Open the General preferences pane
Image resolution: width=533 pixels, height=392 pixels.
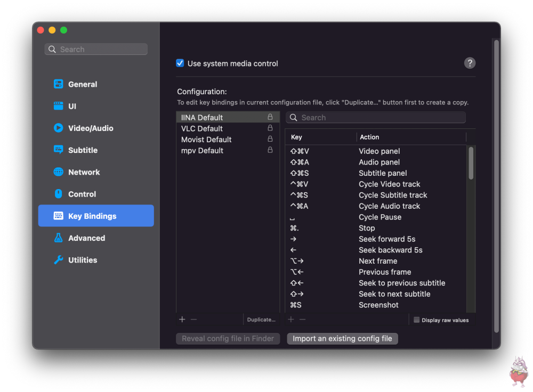[96, 84]
